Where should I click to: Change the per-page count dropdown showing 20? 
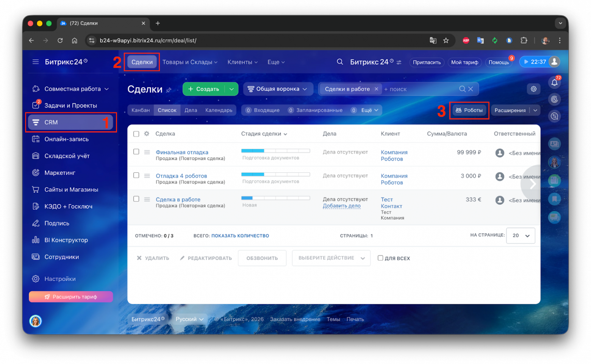point(521,236)
